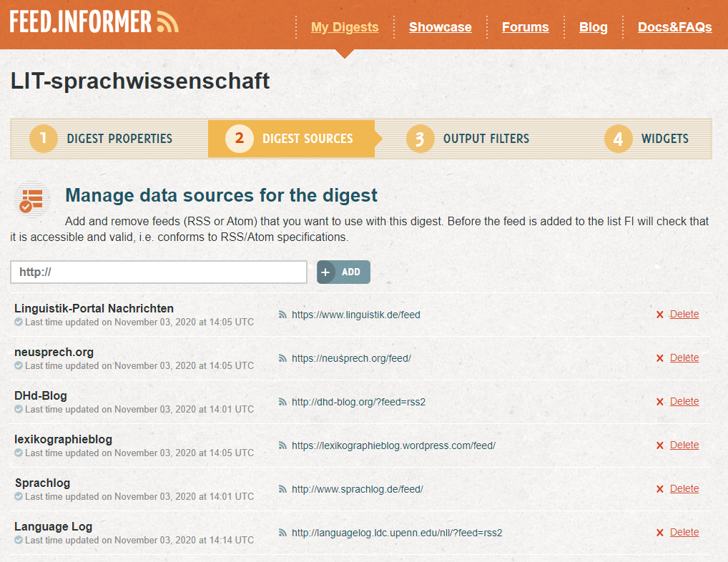Delete the Sprachlog feed
The height and width of the screenshot is (562, 728).
[684, 488]
